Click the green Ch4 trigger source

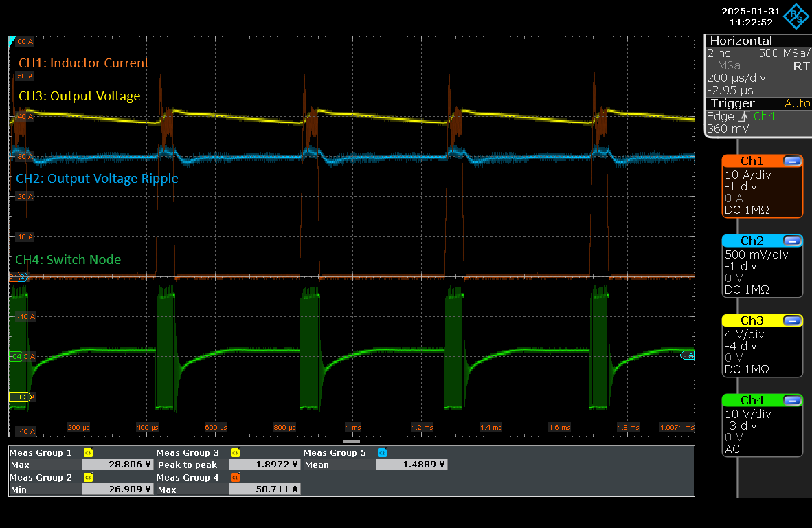click(x=765, y=117)
